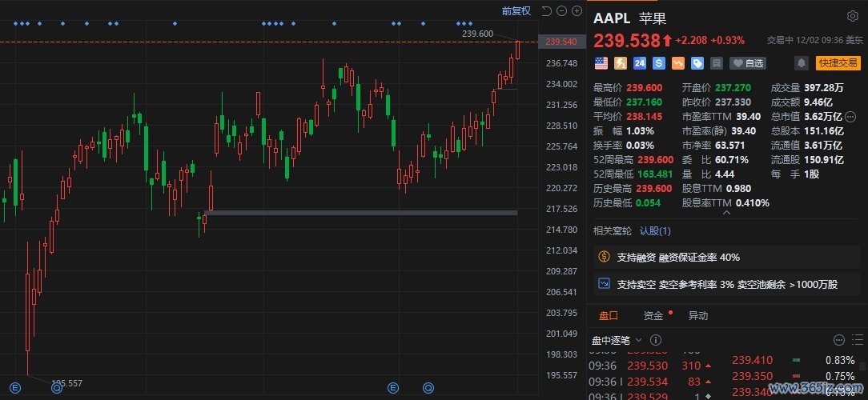868x400 pixels.
Task: Click the 支持融资 margin rate 40% row
Action: click(x=727, y=257)
